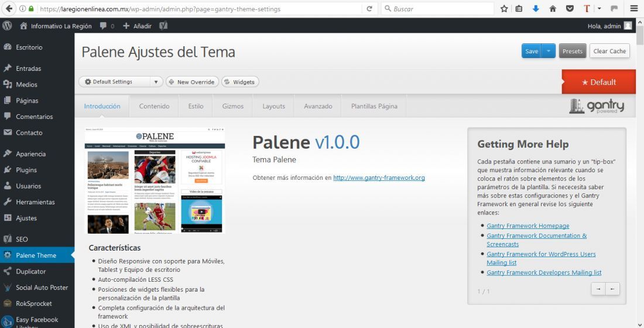This screenshot has height=328, width=644.
Task: Click the New Override button
Action: coord(192,82)
